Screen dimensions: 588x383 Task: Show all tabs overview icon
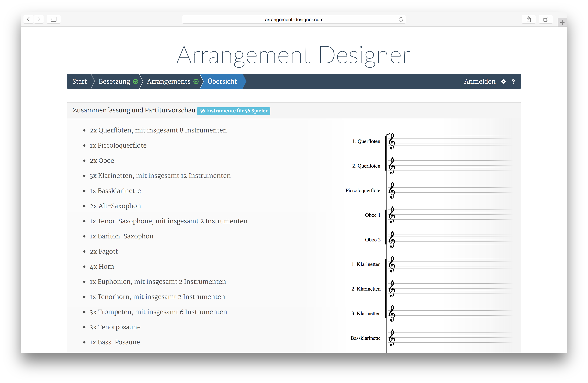(x=546, y=19)
